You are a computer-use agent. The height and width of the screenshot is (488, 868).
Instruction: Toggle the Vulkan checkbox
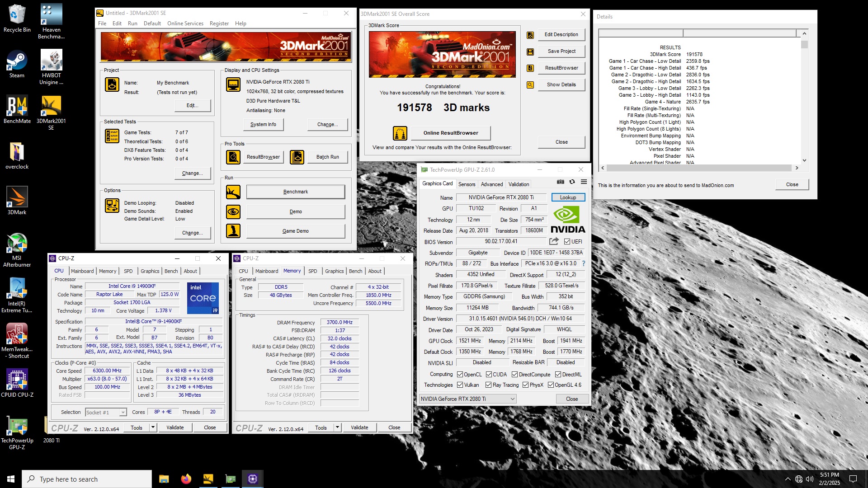point(460,385)
